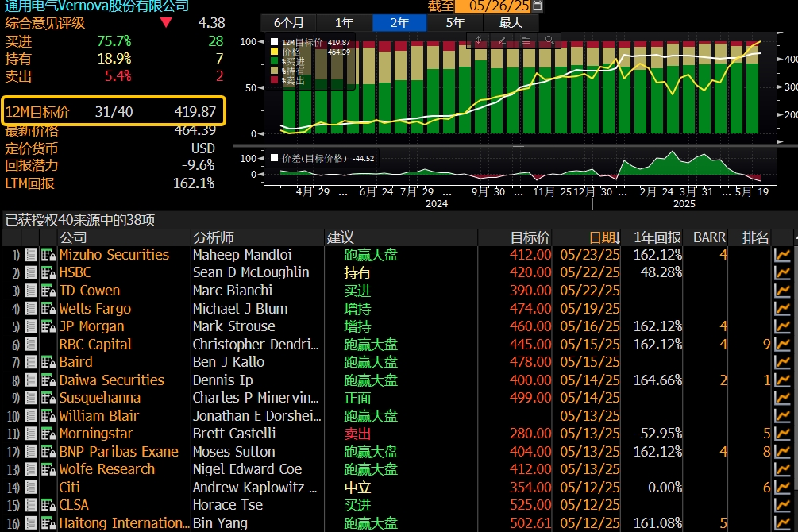Viewport: 798px width, 532px height.
Task: Click locked spreadsheet icon for Baird
Action: 48,362
